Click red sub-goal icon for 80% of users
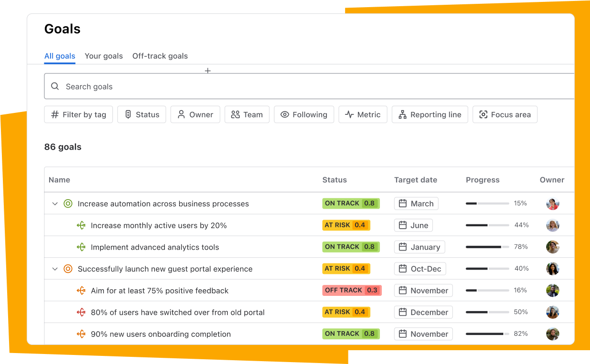Screen dimensions: 590x364 (81, 313)
